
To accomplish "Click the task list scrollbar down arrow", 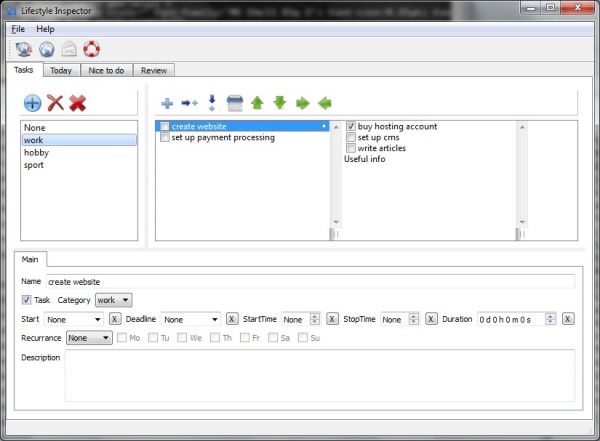I will (x=336, y=222).
